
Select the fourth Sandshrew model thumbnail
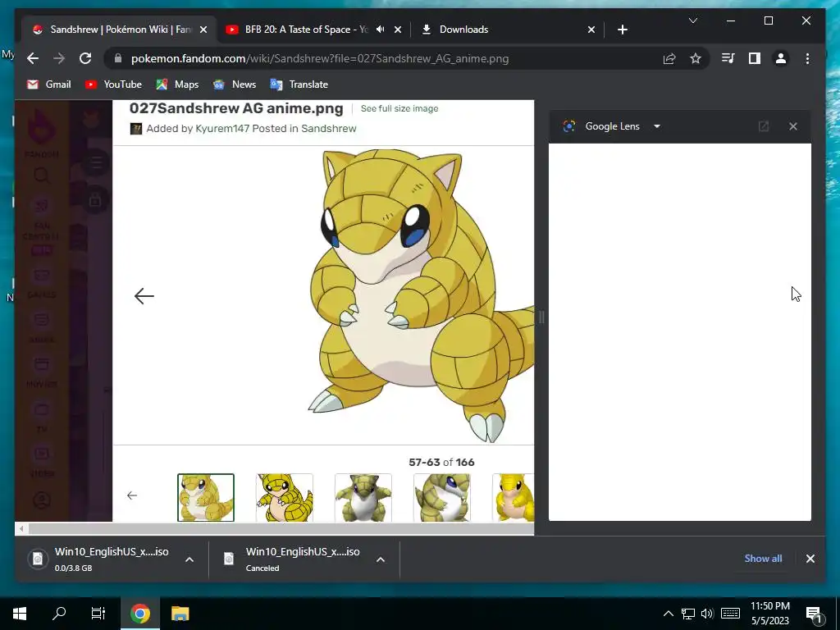[442, 497]
